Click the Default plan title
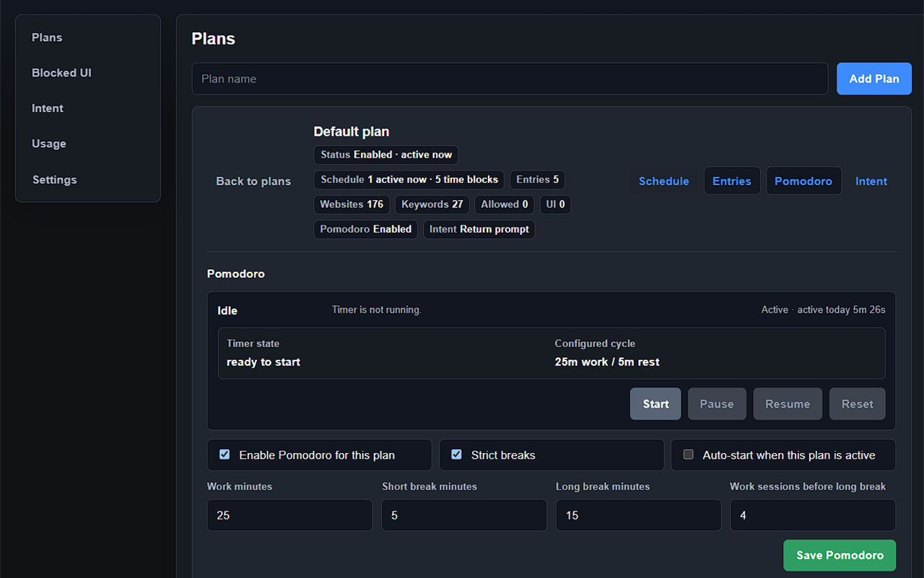The height and width of the screenshot is (578, 924). click(352, 131)
